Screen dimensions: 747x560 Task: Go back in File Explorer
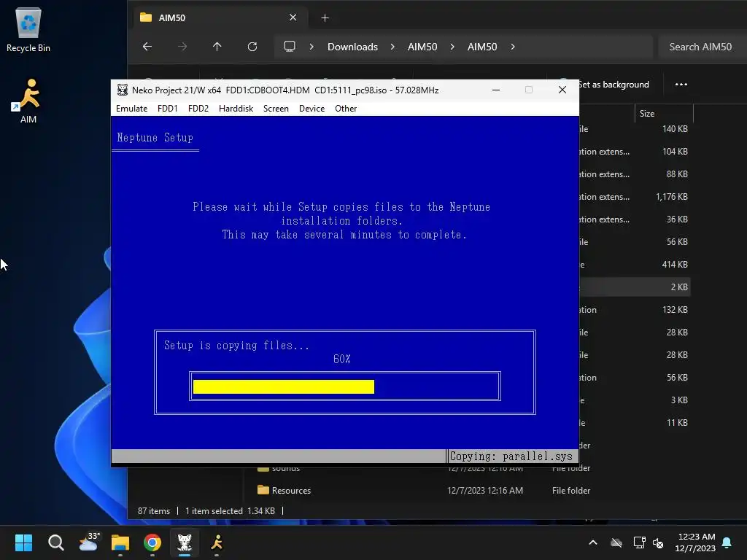tap(147, 47)
